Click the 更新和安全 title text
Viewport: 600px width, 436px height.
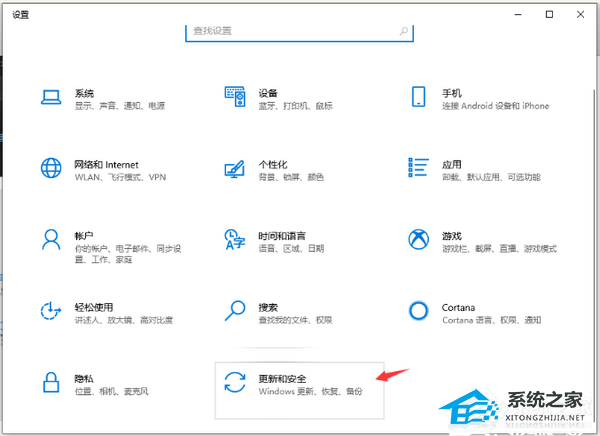(x=282, y=379)
